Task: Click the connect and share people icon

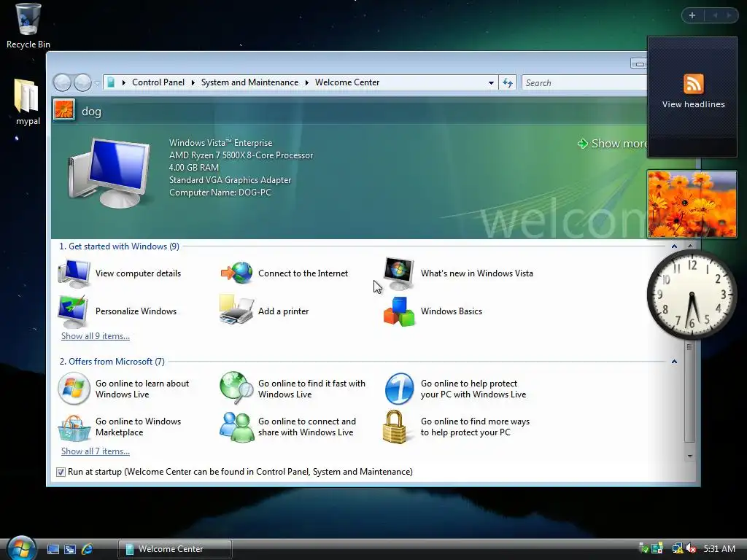Action: click(x=236, y=427)
